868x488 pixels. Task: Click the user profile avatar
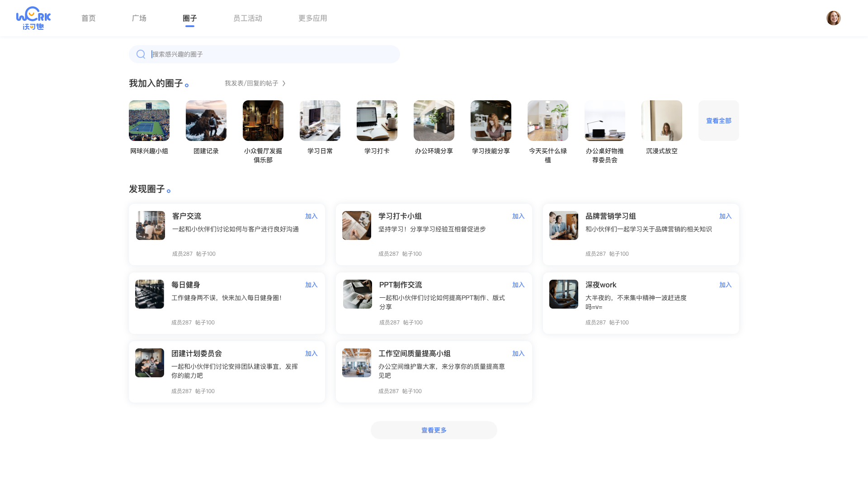click(833, 18)
